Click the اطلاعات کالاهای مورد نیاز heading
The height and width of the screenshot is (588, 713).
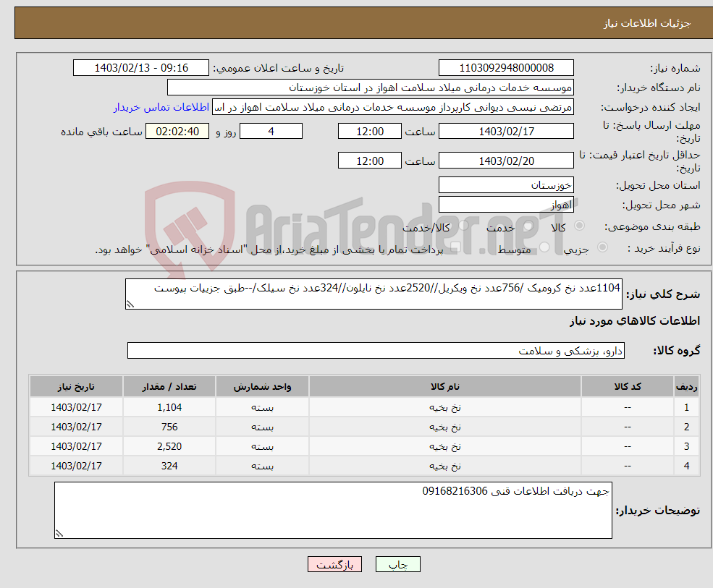click(635, 321)
